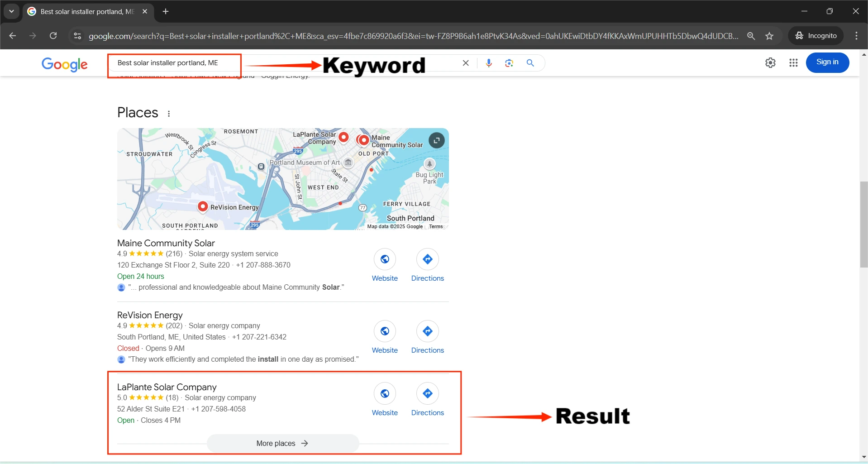
Task: Search by image with Lens icon
Action: pos(509,63)
